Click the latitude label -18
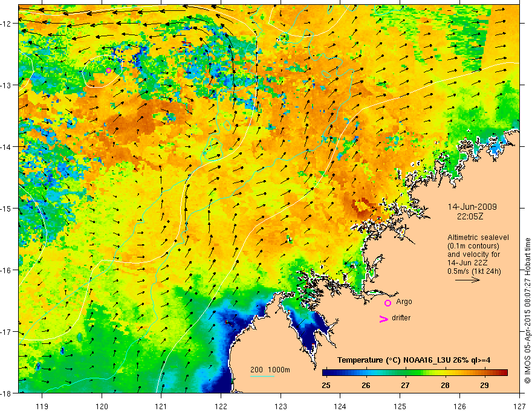 tap(7, 393)
